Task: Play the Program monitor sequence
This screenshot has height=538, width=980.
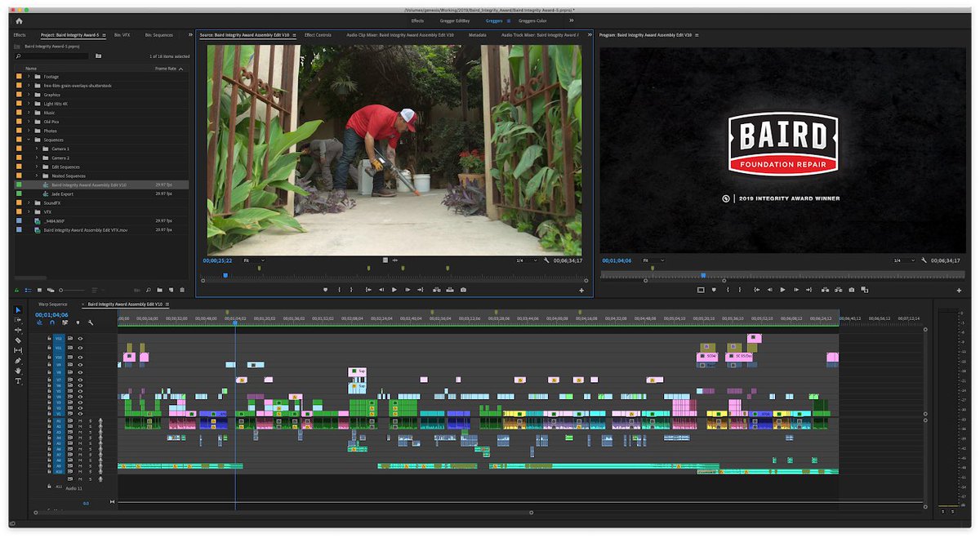Action: click(x=782, y=290)
